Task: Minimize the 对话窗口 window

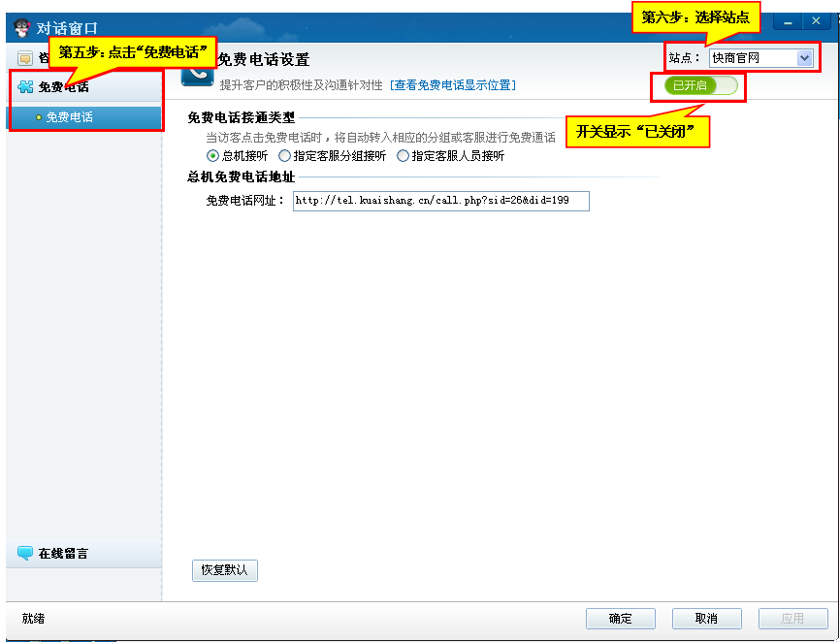Action: (788, 21)
